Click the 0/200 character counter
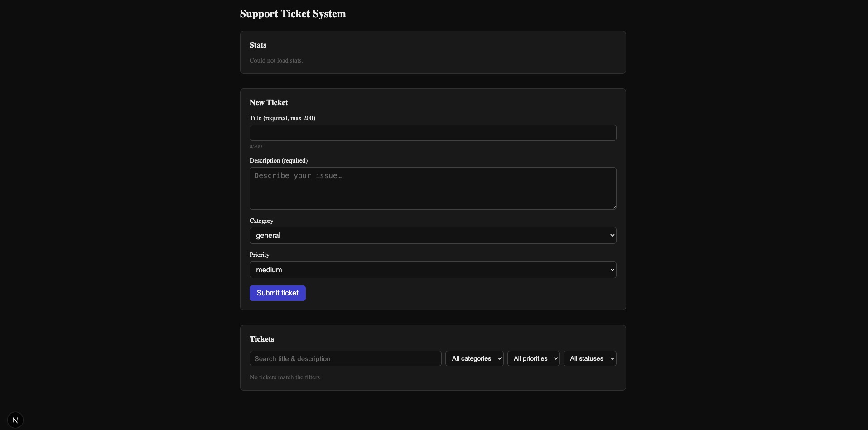Viewport: 868px width, 430px height. click(256, 146)
